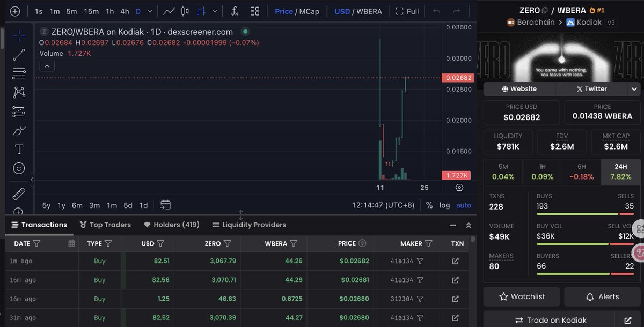
Task: Toggle log scale on chart
Action: (x=444, y=205)
